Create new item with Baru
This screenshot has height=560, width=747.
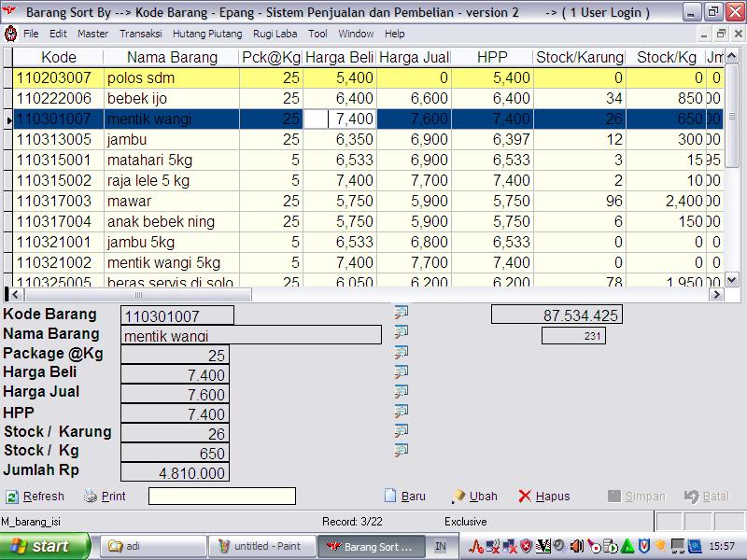(405, 497)
